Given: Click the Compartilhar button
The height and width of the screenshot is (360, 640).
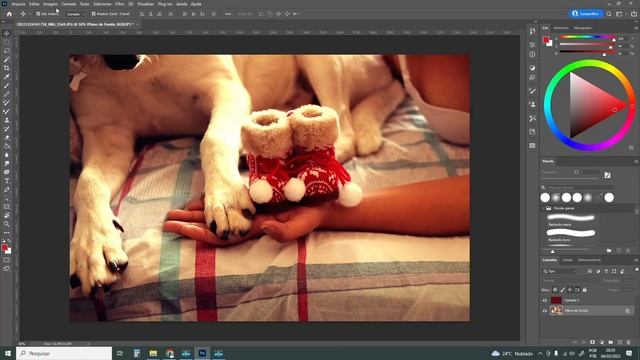Looking at the screenshot, I should [x=587, y=13].
